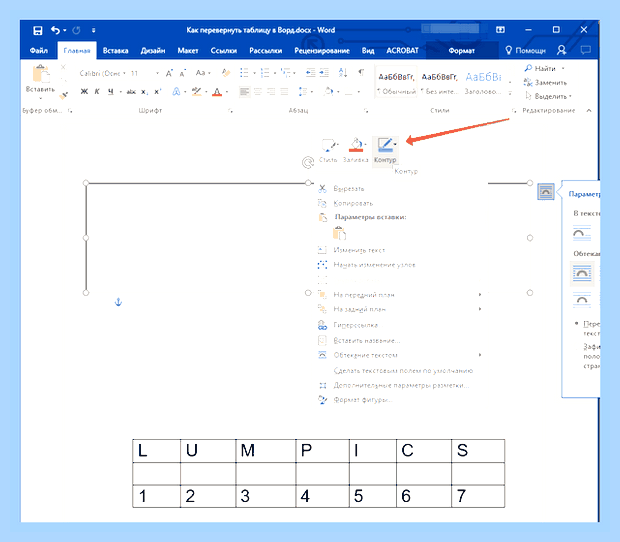Click the show paragraph marks icon
Screen dimensions: 620x542
[361, 72]
